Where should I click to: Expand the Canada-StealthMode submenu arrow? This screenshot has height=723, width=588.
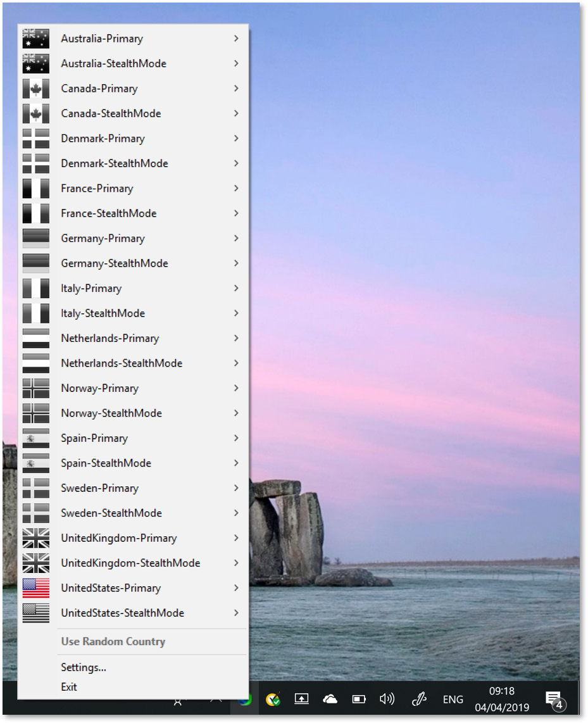tap(236, 113)
